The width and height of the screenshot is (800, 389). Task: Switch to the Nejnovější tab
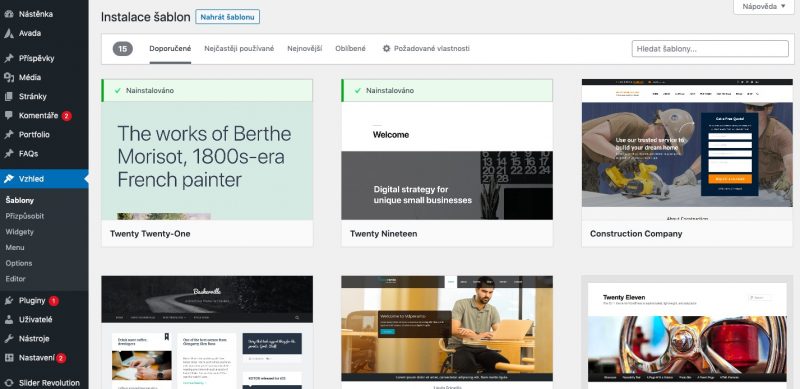point(305,48)
